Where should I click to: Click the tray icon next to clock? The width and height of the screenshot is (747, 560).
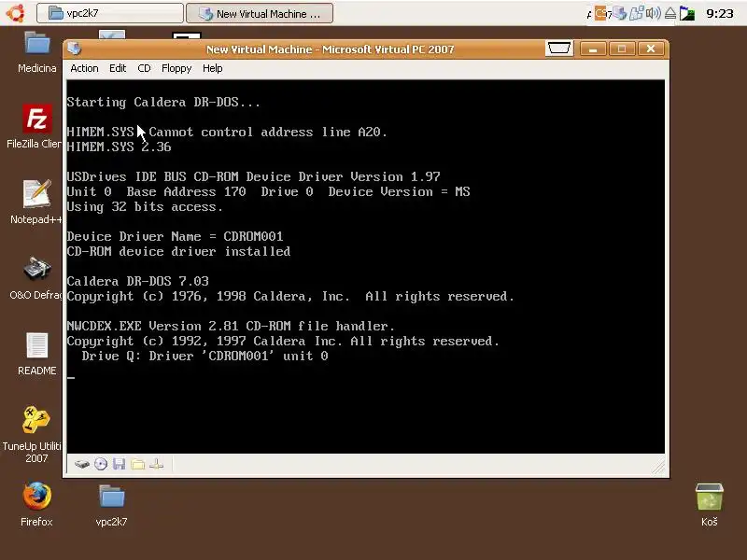tap(686, 13)
